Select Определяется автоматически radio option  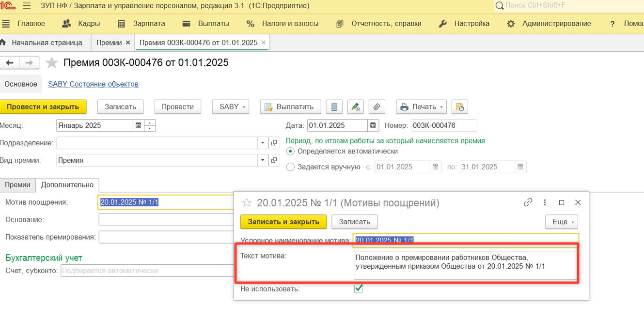click(x=291, y=151)
